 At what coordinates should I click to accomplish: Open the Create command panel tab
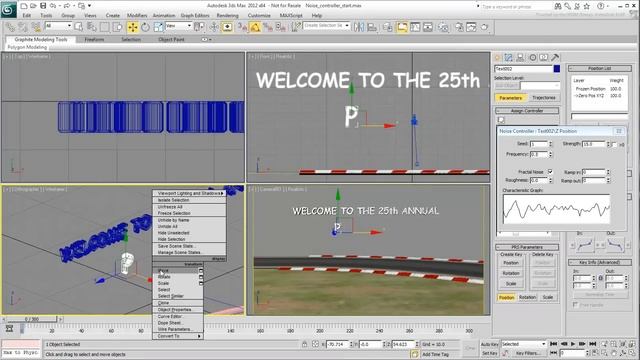point(497,58)
